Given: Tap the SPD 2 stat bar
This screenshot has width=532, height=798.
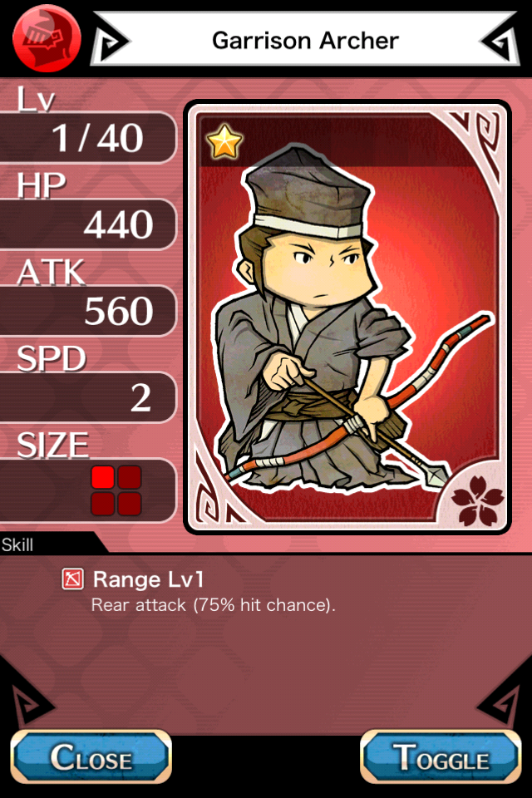Looking at the screenshot, I should 87,397.
